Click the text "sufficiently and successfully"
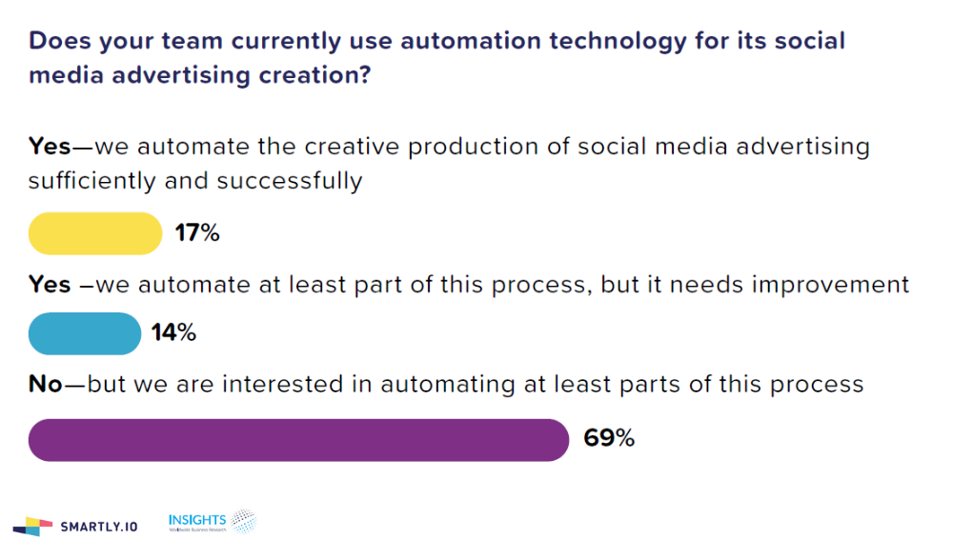Image resolution: width=953 pixels, height=560 pixels. pos(195,180)
